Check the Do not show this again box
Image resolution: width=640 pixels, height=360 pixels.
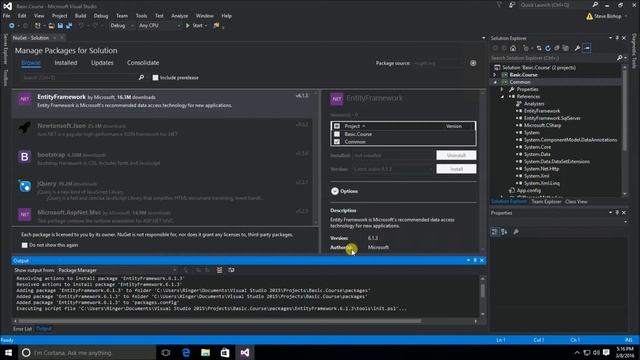[x=24, y=245]
